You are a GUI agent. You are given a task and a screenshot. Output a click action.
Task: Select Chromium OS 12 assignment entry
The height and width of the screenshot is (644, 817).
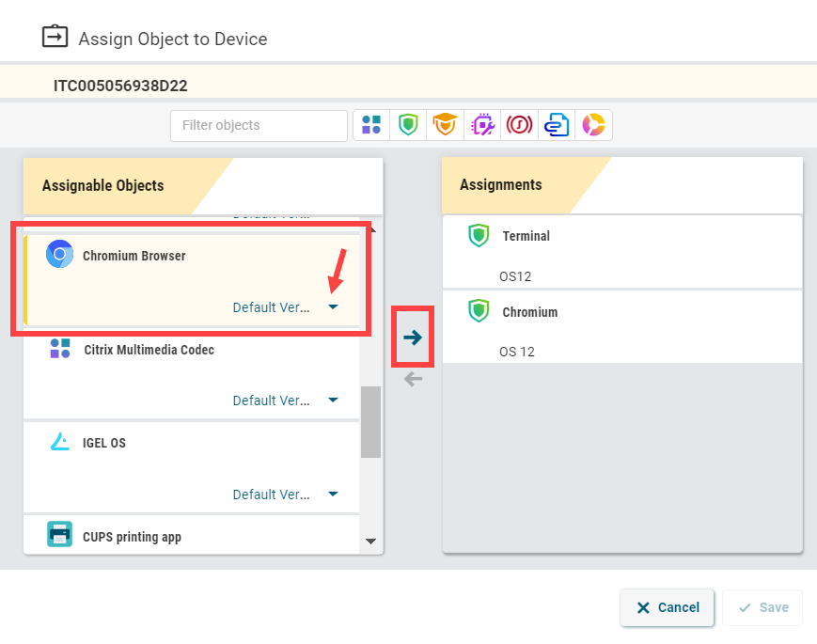621,327
